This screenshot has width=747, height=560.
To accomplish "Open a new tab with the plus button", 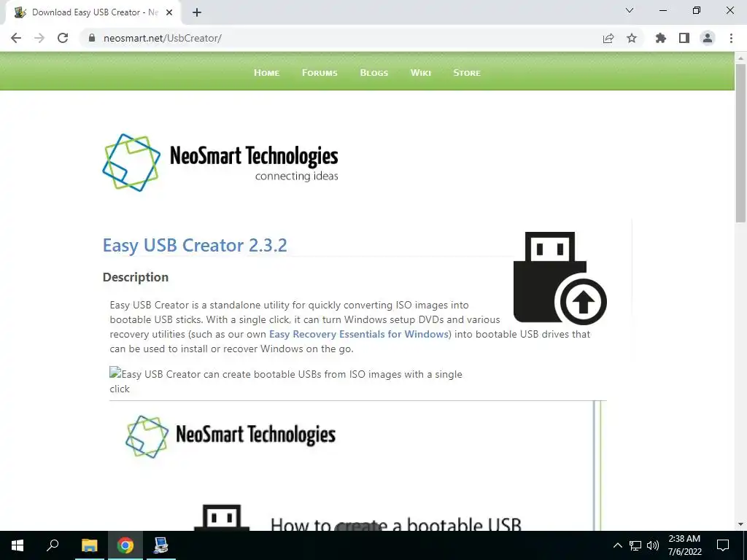I will click(x=197, y=12).
